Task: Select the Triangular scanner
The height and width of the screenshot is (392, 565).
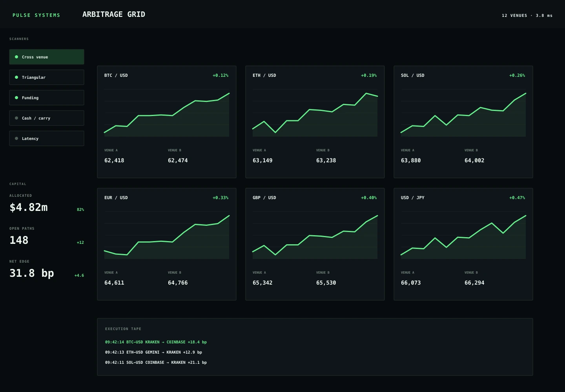Action: click(x=47, y=77)
